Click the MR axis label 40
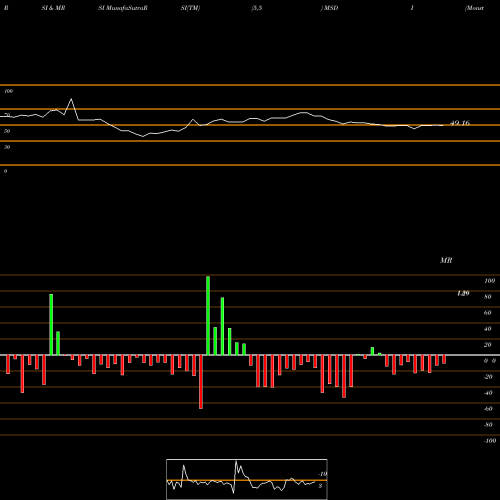The height and width of the screenshot is (500, 500). click(x=488, y=329)
